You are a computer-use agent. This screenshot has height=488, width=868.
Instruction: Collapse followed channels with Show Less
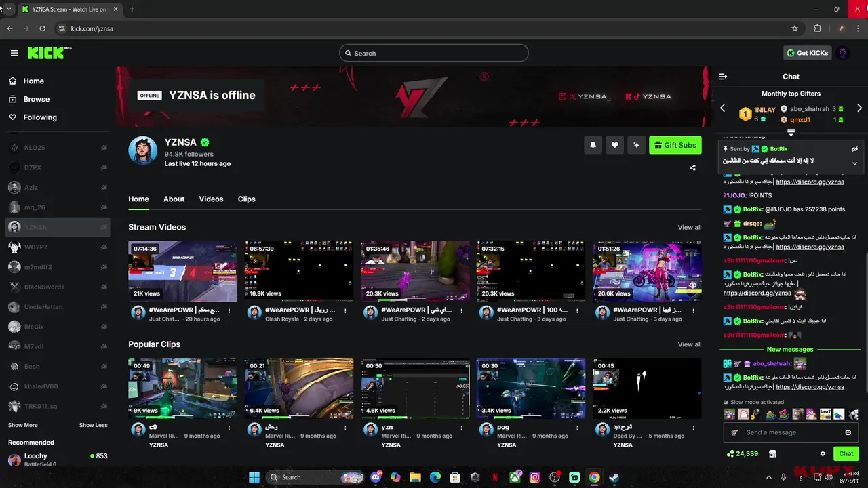pos(93,425)
